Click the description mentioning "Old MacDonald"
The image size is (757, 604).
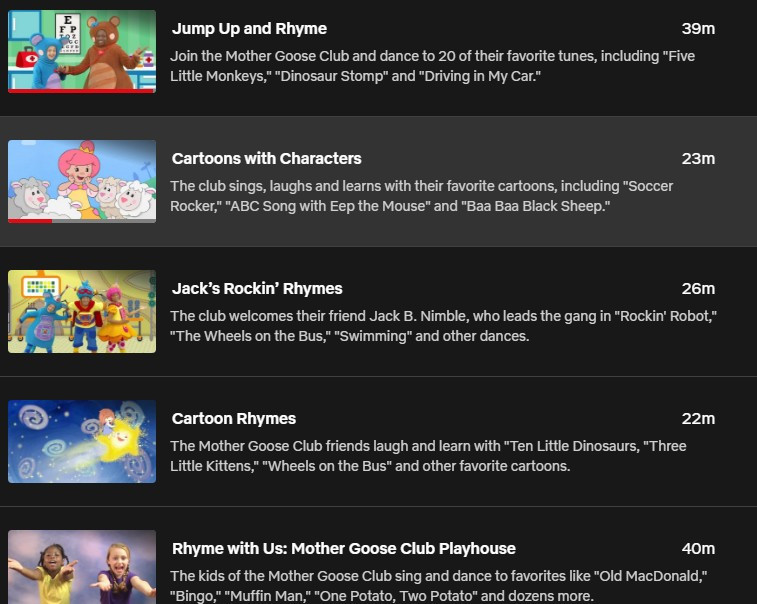click(438, 586)
